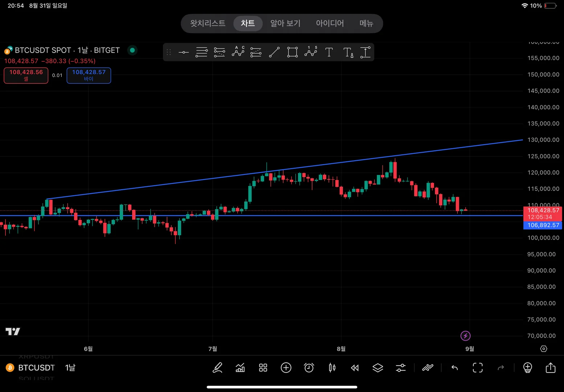The image size is (564, 392).
Task: Toggle the green market status dot
Action: [132, 50]
